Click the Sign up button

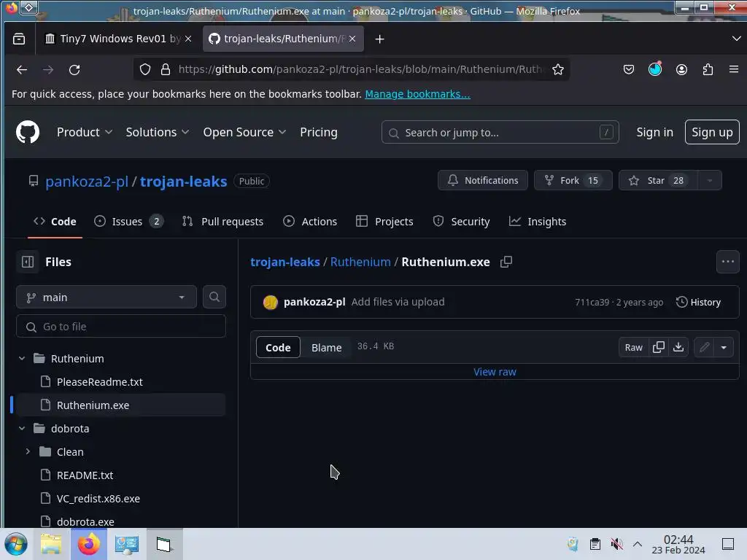coord(712,132)
